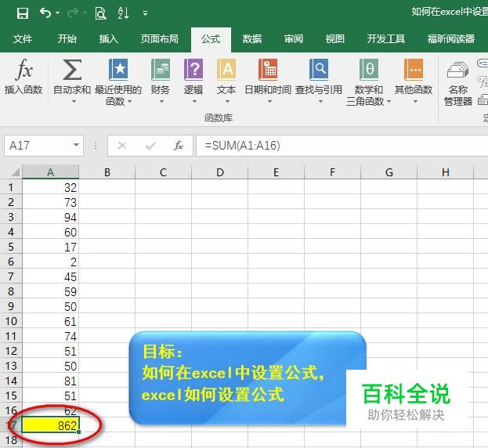This screenshot has width=488, height=448.
Task: Open Print Preview from quick access toolbar
Action: point(100,13)
